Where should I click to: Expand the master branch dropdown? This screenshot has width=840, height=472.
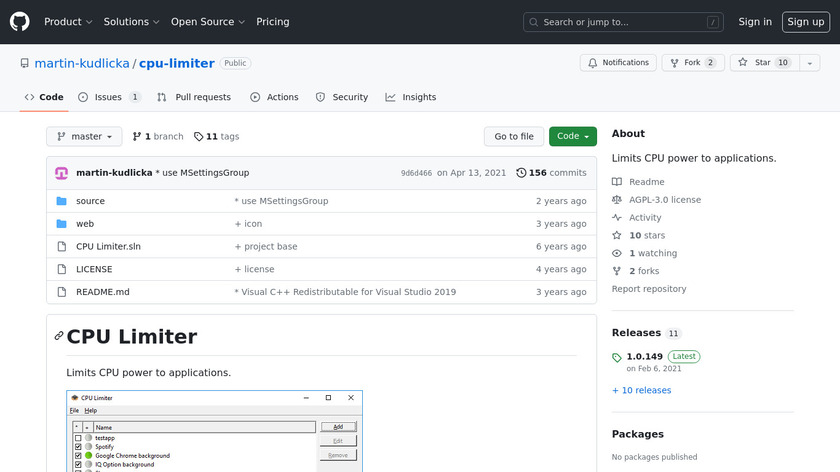tap(84, 137)
